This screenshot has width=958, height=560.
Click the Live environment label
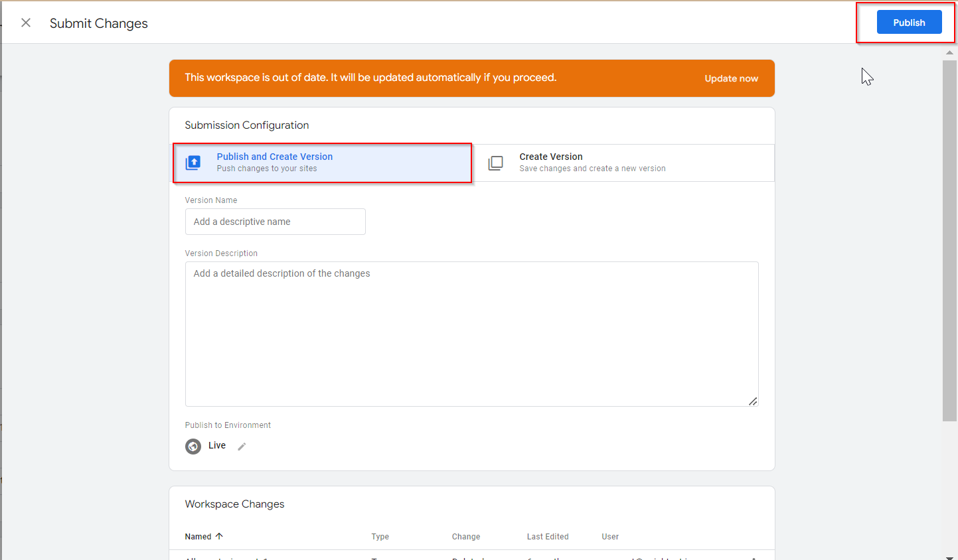(217, 445)
